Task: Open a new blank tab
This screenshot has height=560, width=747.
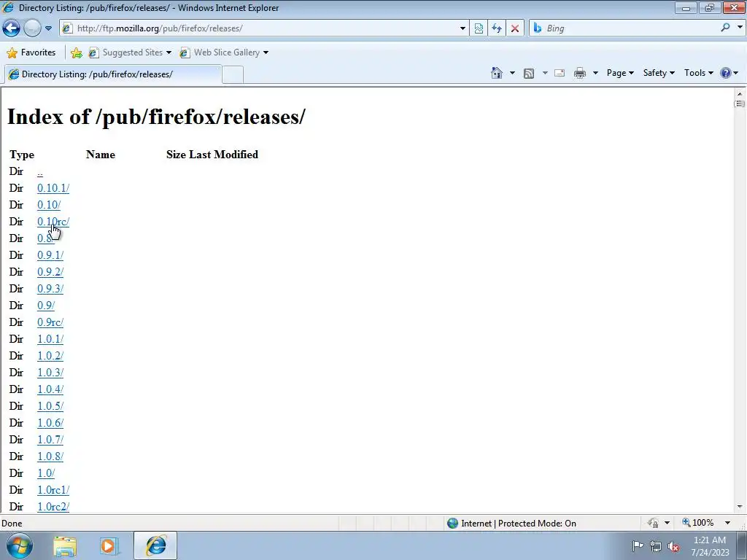Action: (x=233, y=75)
